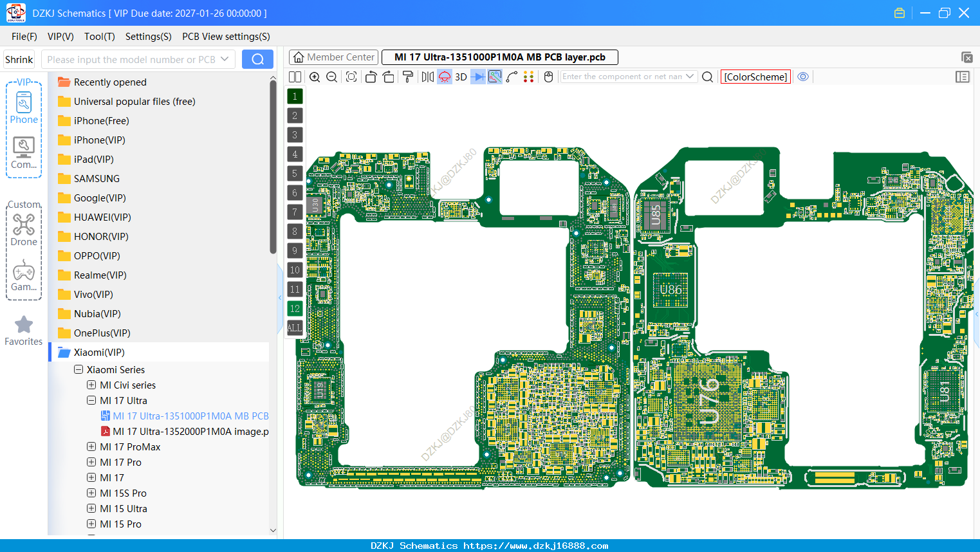
Task: Open the MI 17 Ultra-1352000P1M0A image PDF file
Action: [x=185, y=431]
